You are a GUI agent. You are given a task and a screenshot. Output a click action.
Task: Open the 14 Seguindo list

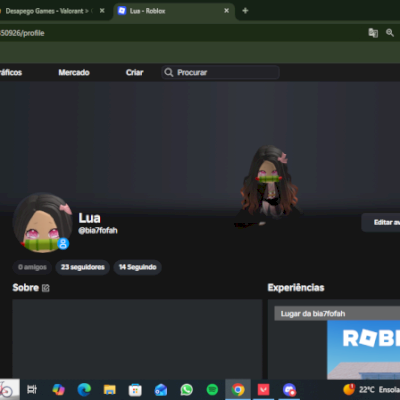[x=138, y=267]
